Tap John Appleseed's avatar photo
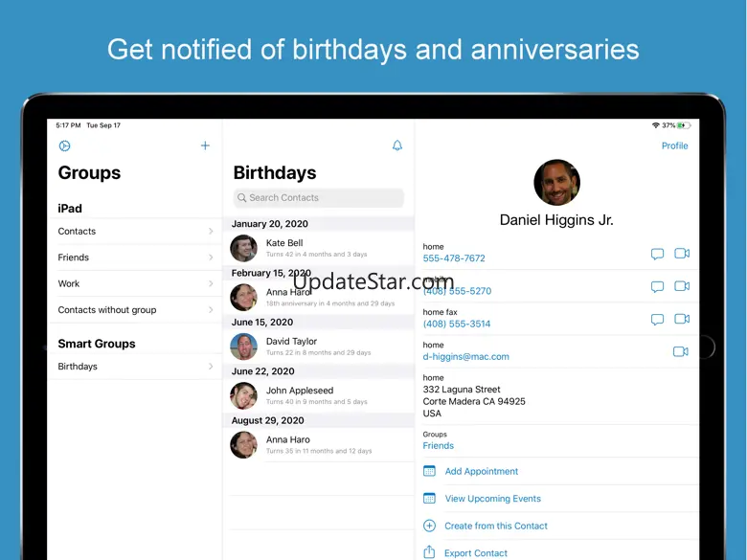The height and width of the screenshot is (560, 747). [x=244, y=395]
